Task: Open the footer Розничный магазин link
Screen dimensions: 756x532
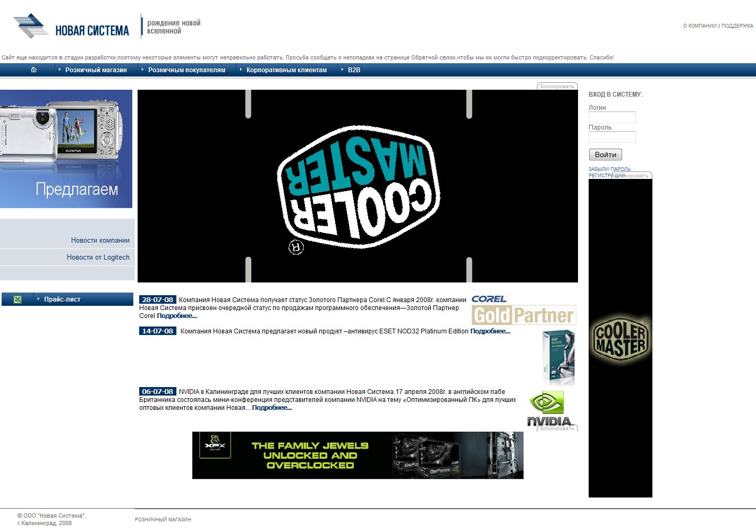Action: click(163, 520)
